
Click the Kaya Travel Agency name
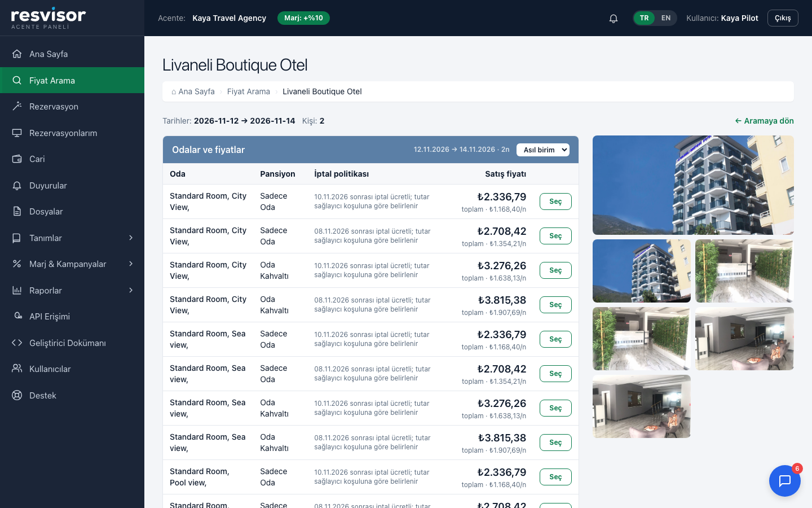coord(229,18)
